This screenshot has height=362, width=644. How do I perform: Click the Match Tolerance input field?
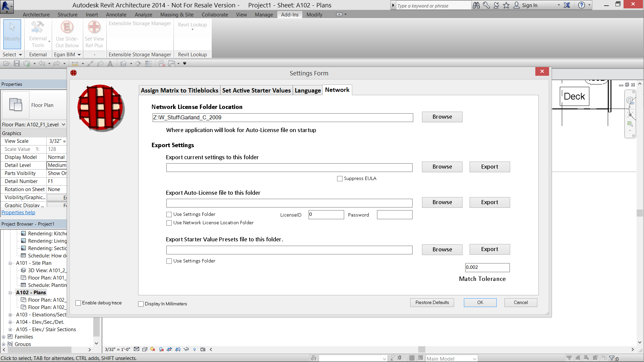[487, 267]
